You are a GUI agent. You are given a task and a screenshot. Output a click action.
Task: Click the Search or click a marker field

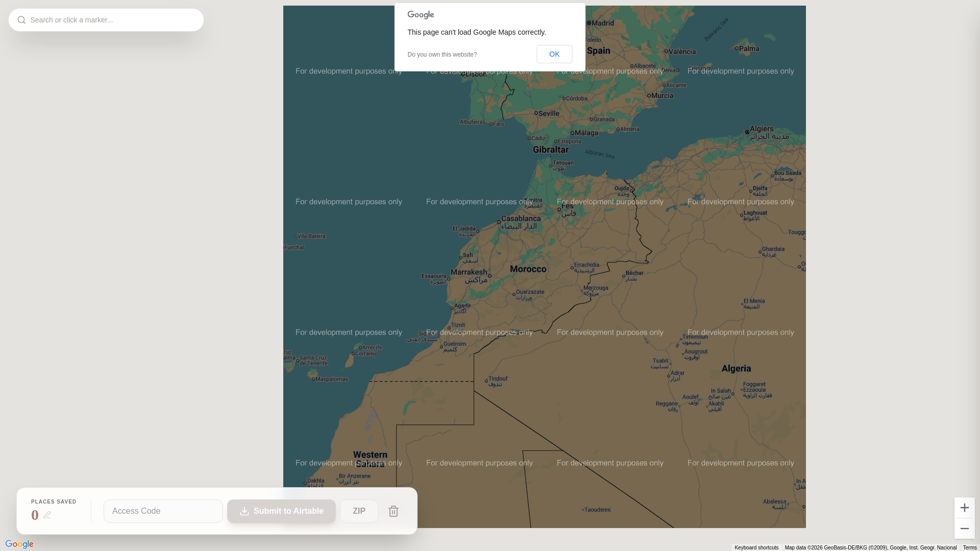coord(112,20)
